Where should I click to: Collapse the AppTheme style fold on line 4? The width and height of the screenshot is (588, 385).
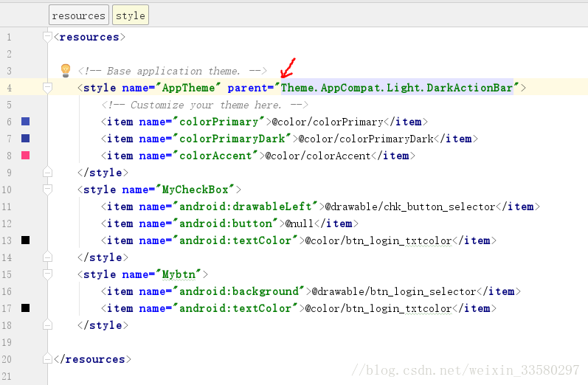(x=47, y=88)
